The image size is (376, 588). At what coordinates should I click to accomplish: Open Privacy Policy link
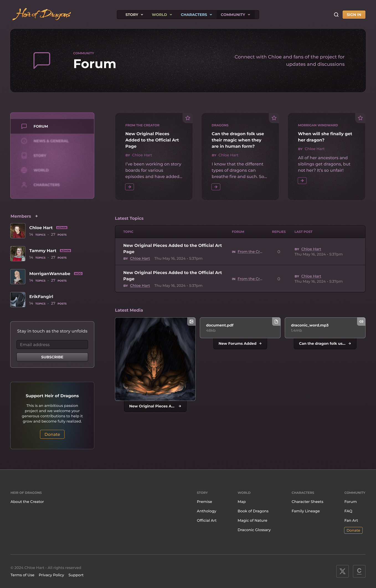(x=51, y=575)
